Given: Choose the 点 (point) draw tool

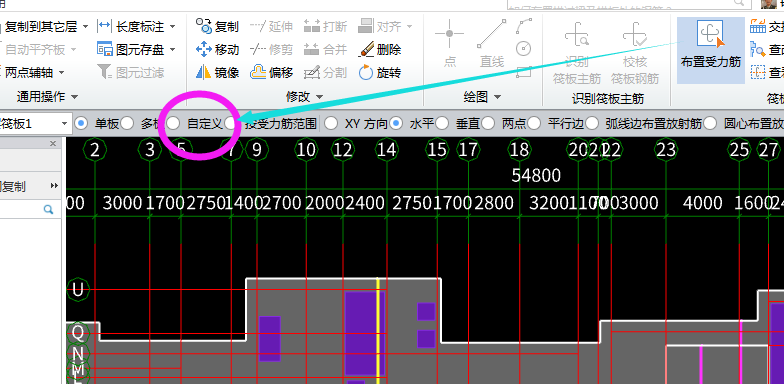Looking at the screenshot, I should (x=450, y=44).
